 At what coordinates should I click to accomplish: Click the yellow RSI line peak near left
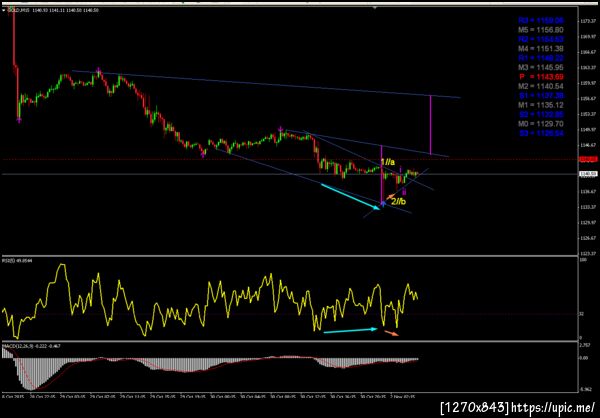tap(62, 265)
